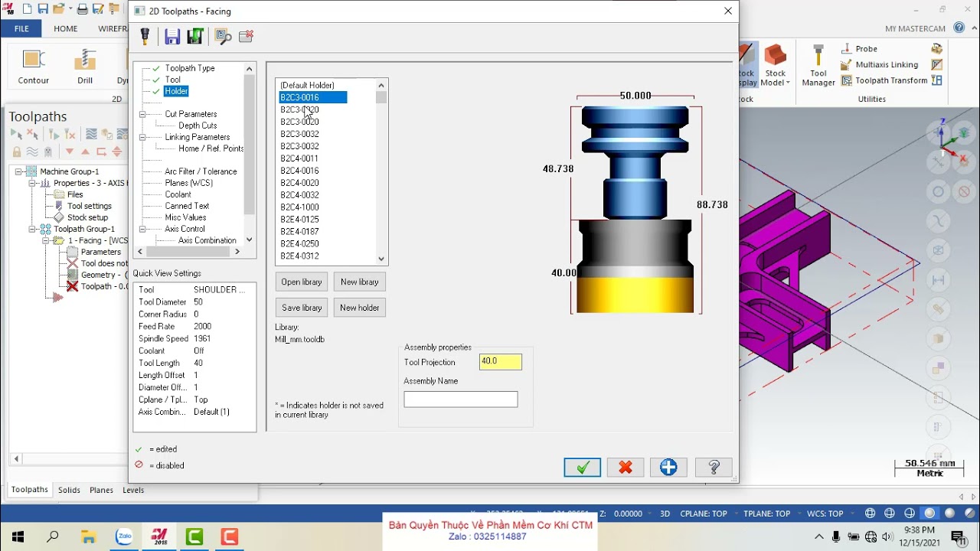Click the Open library button
The width and height of the screenshot is (980, 551).
302,282
